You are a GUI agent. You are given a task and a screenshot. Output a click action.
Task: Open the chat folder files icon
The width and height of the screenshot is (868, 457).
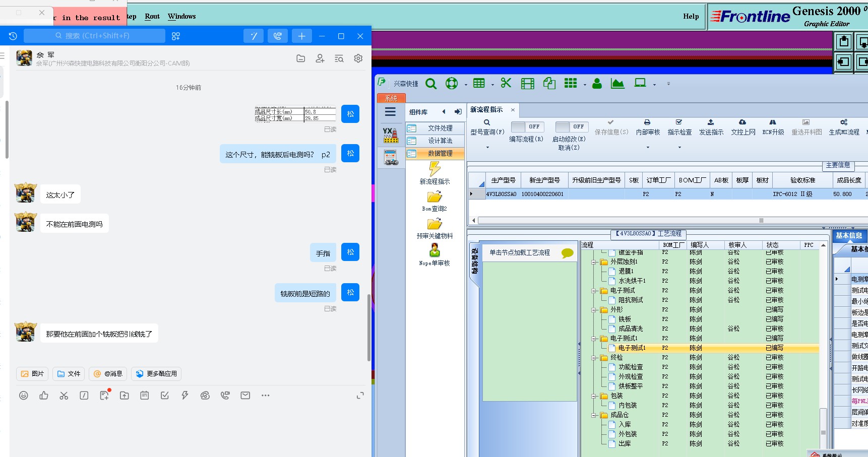(301, 58)
